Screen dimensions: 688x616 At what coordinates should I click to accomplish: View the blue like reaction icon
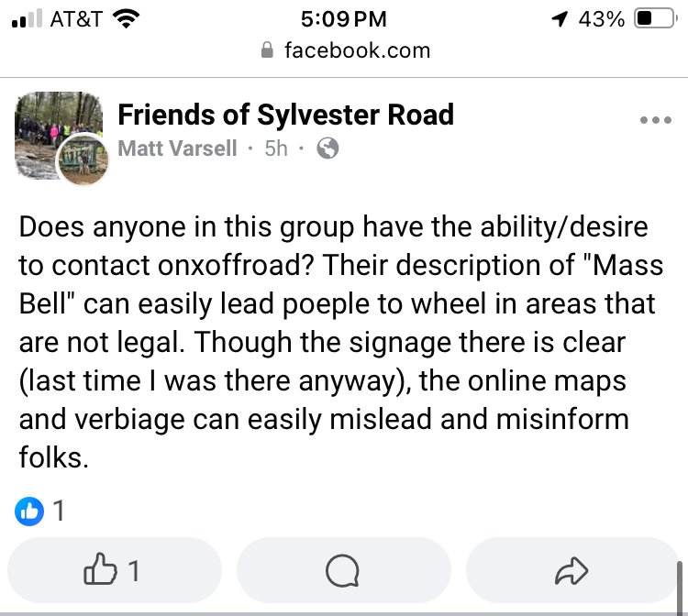tap(29, 511)
